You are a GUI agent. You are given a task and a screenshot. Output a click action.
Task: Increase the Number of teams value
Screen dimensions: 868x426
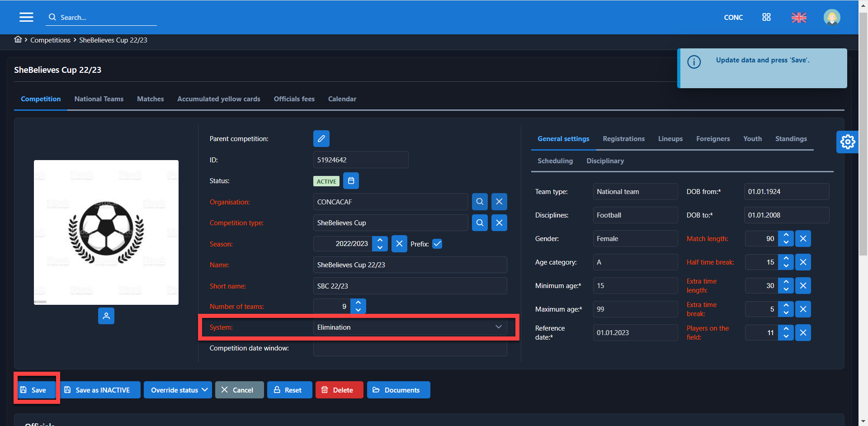click(358, 303)
